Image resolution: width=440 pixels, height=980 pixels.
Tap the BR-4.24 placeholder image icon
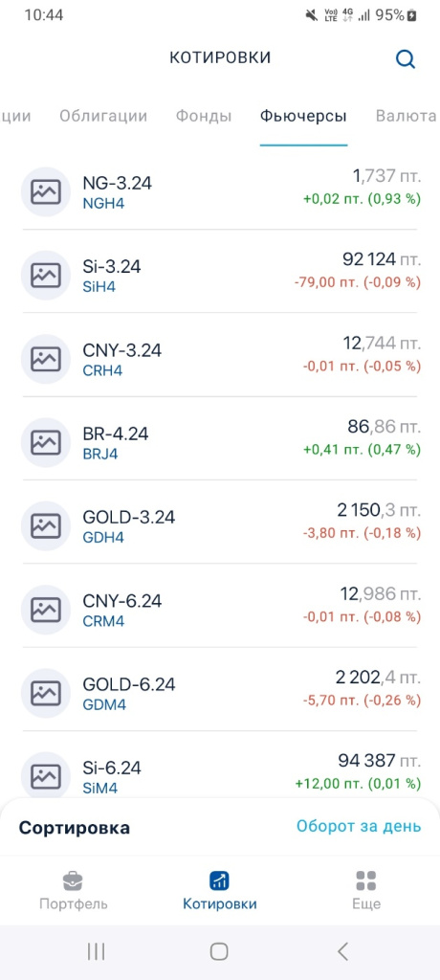tap(46, 442)
